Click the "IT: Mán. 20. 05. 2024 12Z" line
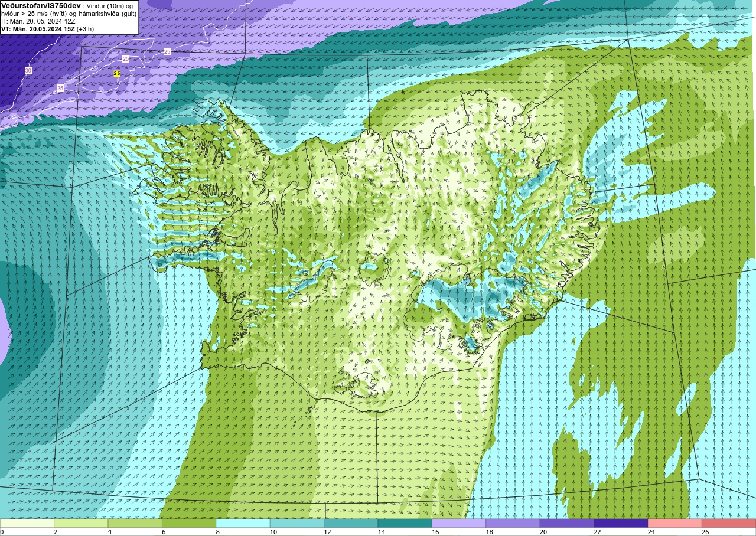The image size is (756, 536). [38, 21]
